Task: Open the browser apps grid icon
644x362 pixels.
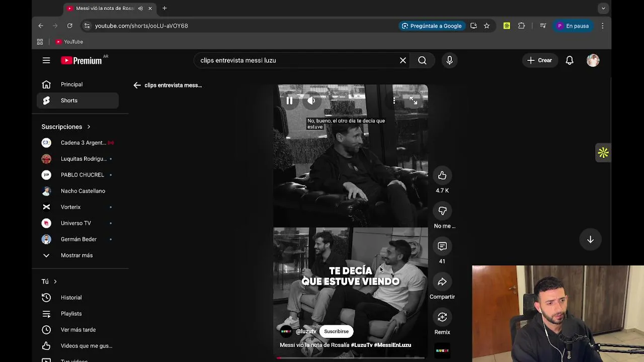Action: click(x=40, y=42)
